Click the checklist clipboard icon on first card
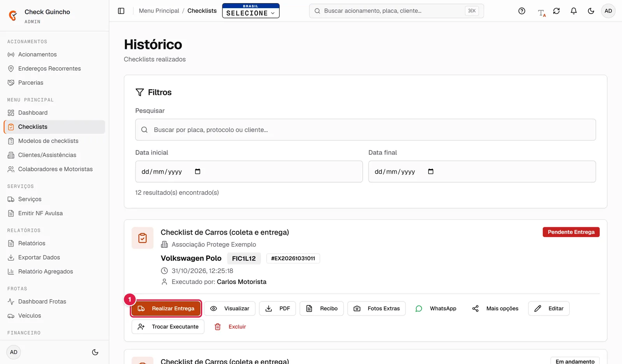 (x=143, y=238)
